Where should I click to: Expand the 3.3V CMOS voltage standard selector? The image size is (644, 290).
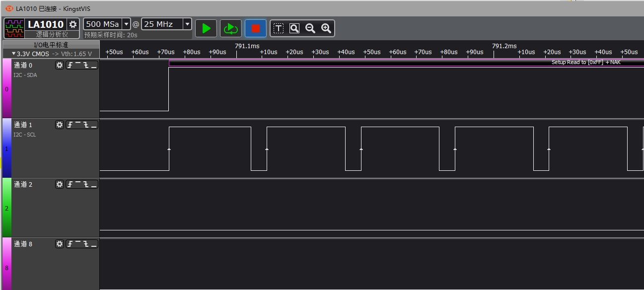pos(51,53)
